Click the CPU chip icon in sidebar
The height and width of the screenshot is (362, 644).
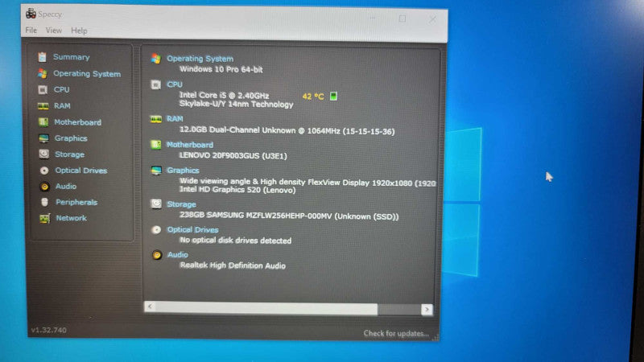[x=43, y=89]
